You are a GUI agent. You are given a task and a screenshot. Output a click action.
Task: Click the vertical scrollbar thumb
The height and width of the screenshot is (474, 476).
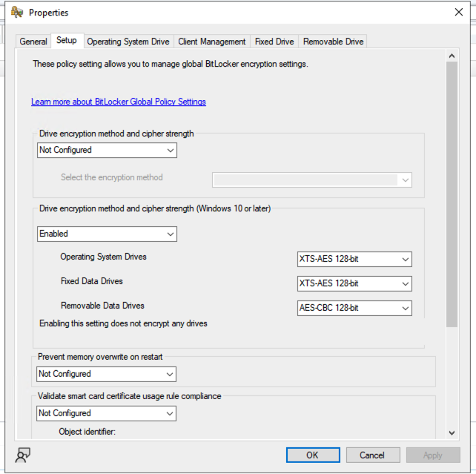coord(452,194)
